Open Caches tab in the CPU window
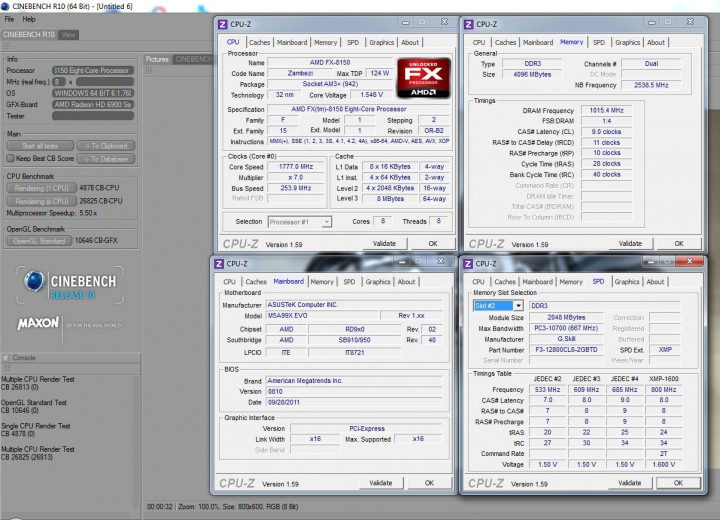 pyautogui.click(x=259, y=42)
